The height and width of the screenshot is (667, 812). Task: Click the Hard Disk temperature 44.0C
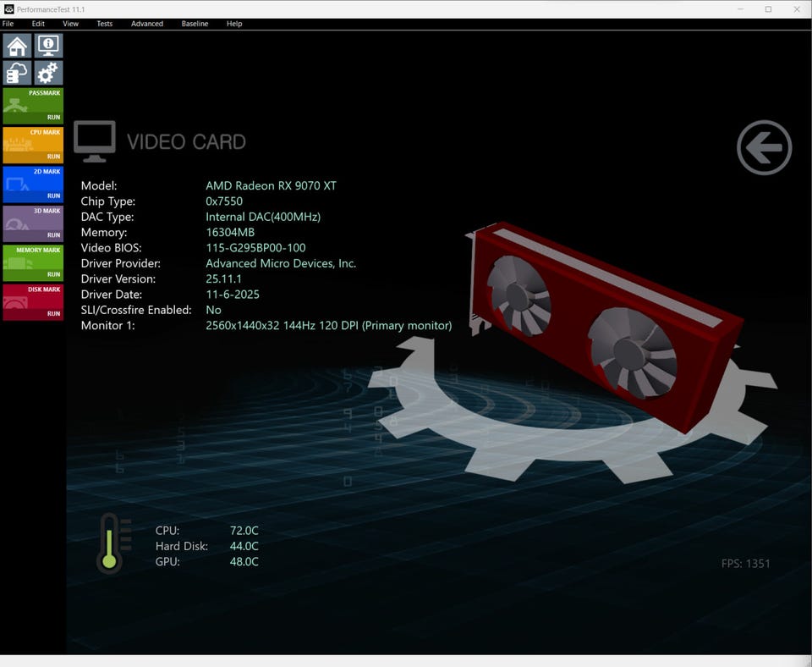pos(244,546)
